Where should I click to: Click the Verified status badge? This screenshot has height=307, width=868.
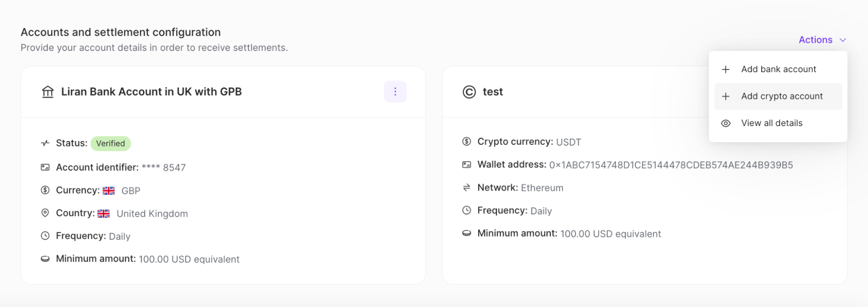(x=110, y=143)
